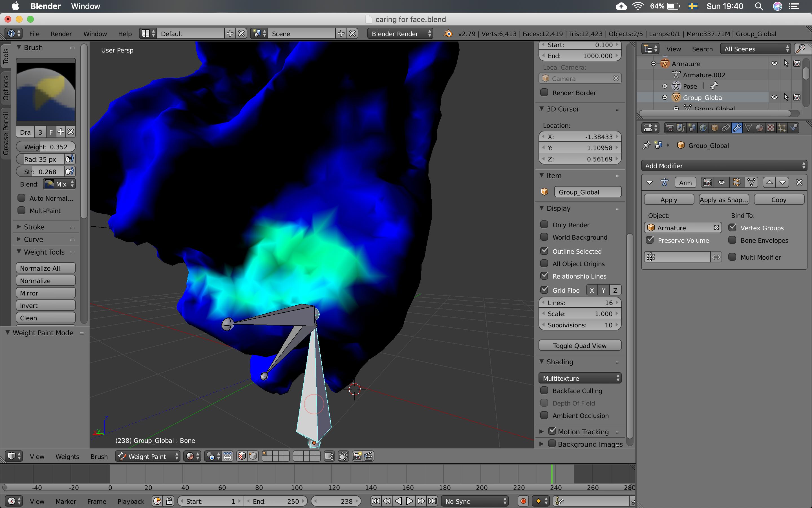Toggle modifier viewport display eye icon
Screen dimensions: 812x508
click(722, 182)
